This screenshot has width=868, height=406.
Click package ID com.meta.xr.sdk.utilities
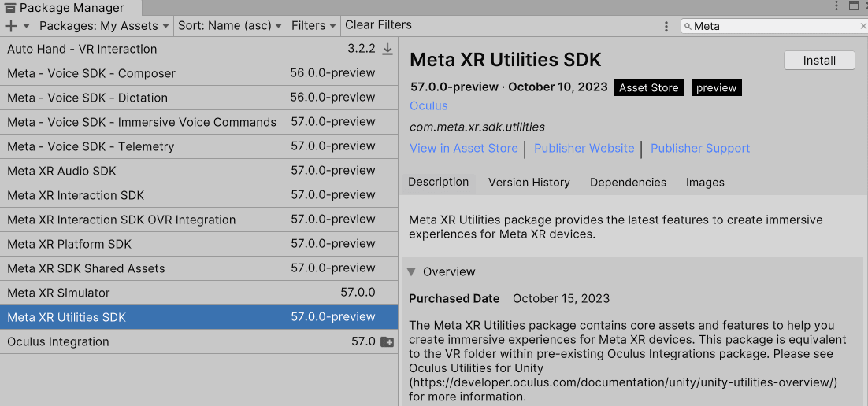tap(477, 127)
